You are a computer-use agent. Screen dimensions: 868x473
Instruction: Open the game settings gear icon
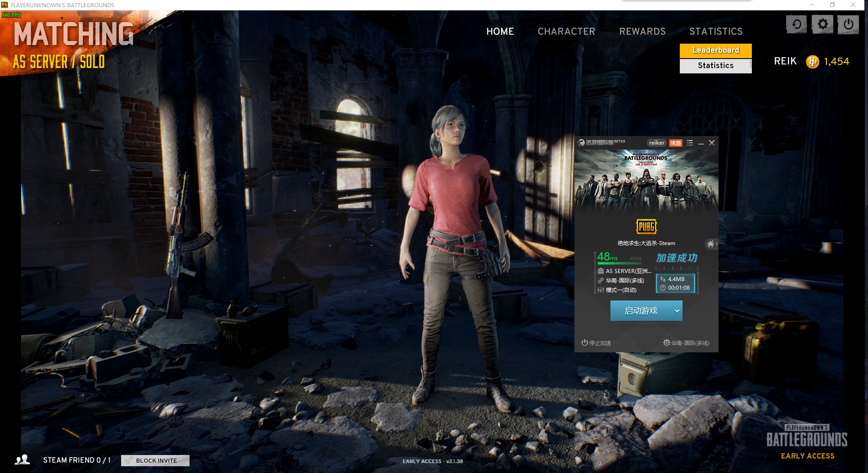823,24
